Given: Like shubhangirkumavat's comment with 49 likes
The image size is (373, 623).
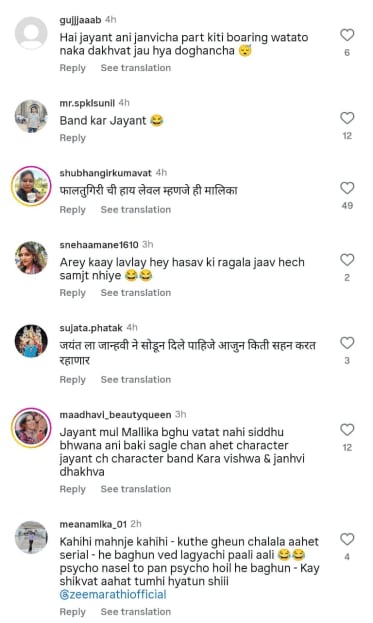Looking at the screenshot, I should 347,188.
